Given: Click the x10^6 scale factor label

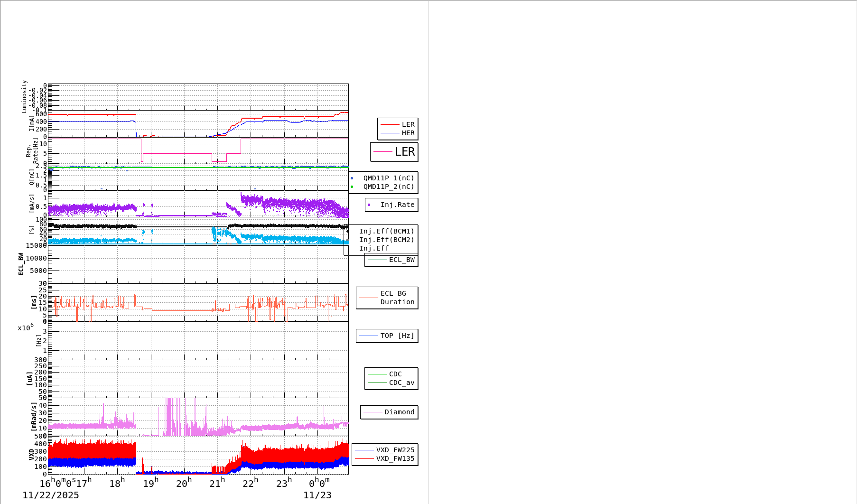Looking at the screenshot, I should point(26,327).
